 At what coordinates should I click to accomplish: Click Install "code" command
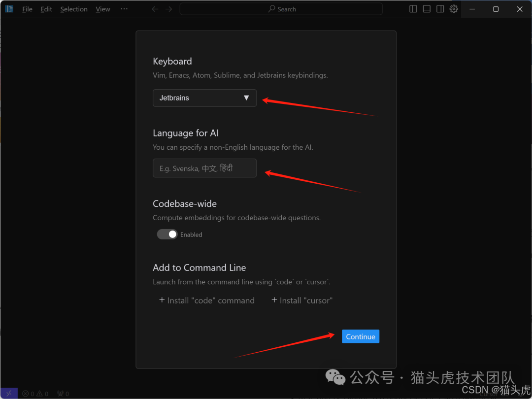point(207,300)
